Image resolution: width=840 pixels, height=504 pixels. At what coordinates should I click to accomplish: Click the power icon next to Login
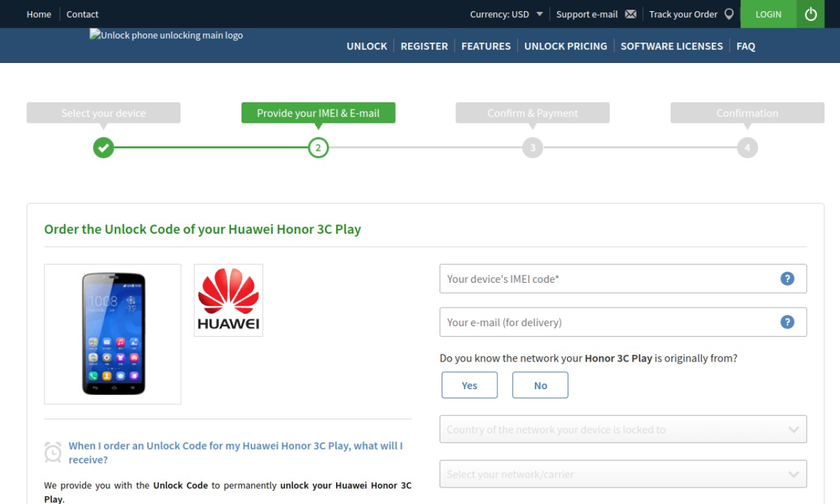click(810, 14)
